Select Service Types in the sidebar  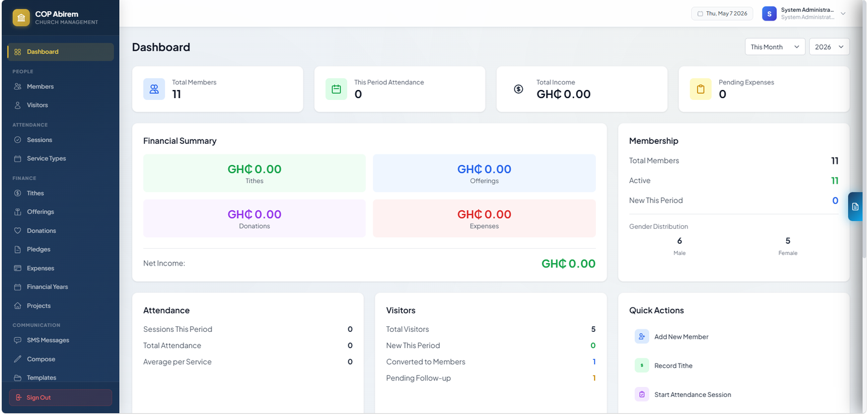click(61, 159)
